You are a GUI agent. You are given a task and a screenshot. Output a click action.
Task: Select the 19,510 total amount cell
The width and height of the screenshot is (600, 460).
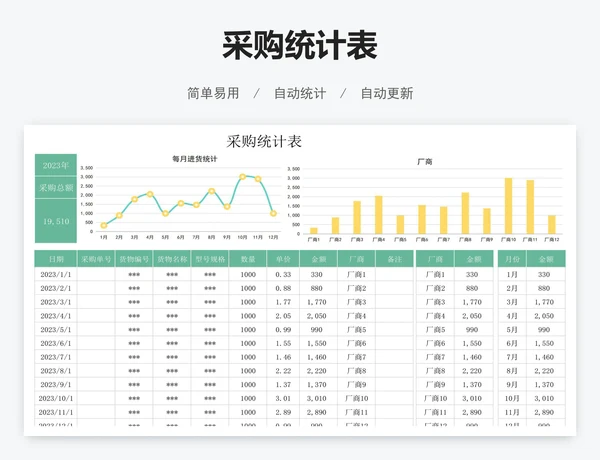coord(56,221)
